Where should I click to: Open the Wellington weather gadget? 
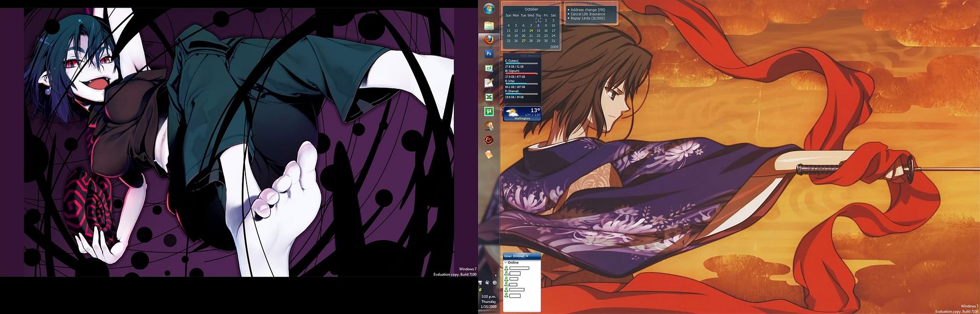pos(522,113)
